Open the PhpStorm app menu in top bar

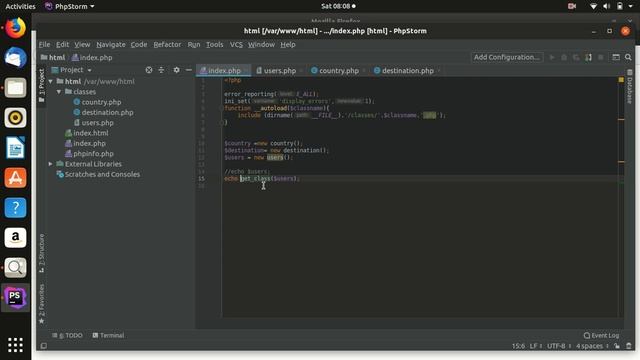tap(70, 6)
